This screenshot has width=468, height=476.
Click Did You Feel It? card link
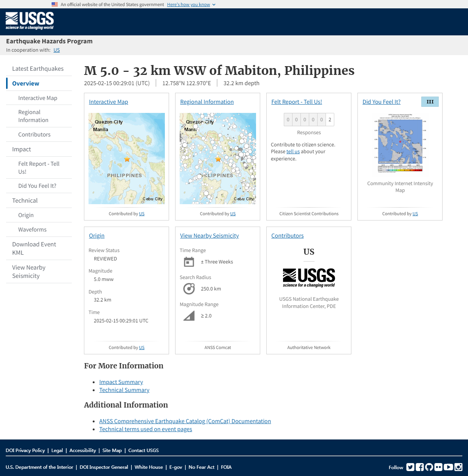pyautogui.click(x=381, y=102)
